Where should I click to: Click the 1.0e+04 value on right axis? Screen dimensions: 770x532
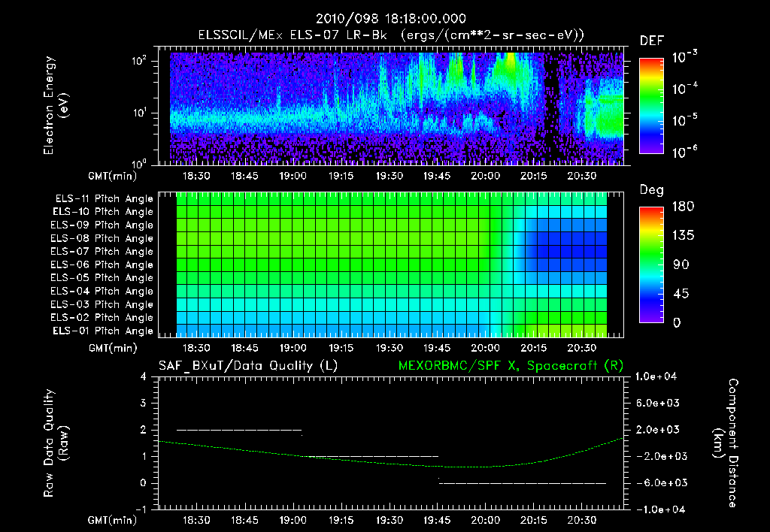point(656,377)
